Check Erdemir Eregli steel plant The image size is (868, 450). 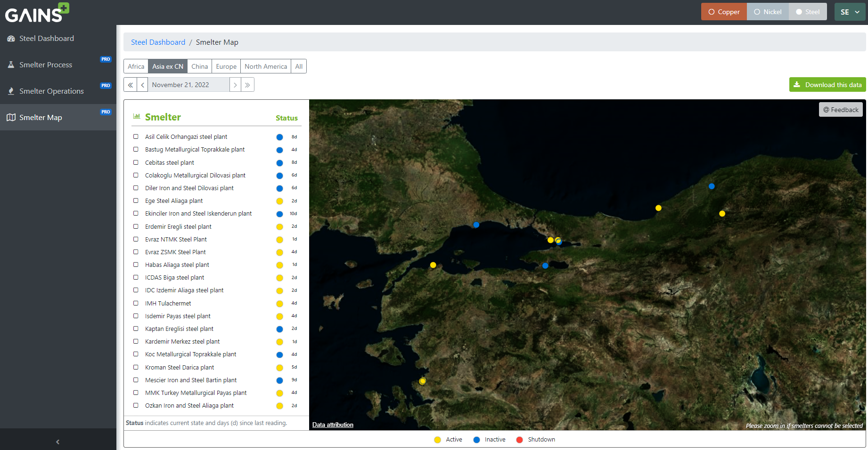[x=136, y=226]
